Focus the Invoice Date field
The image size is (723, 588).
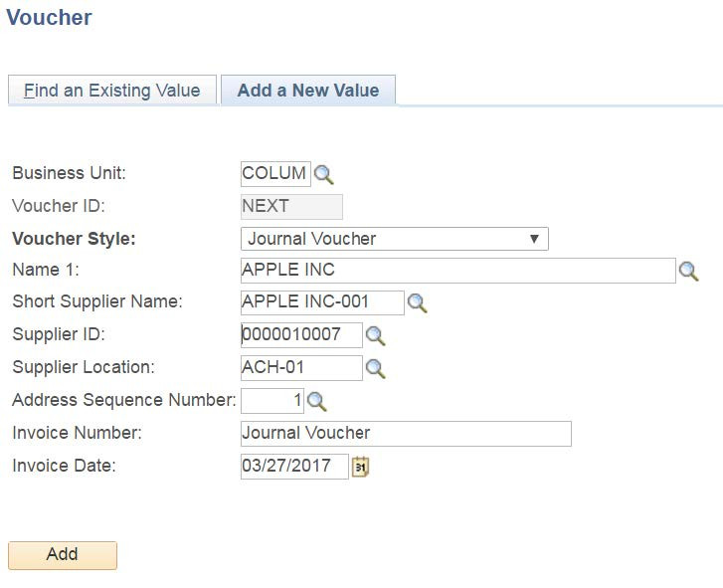click(294, 467)
